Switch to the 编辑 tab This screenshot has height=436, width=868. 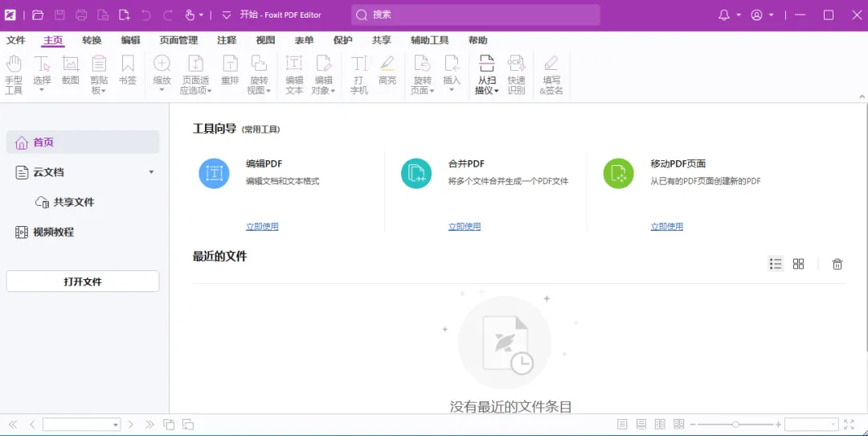click(131, 40)
